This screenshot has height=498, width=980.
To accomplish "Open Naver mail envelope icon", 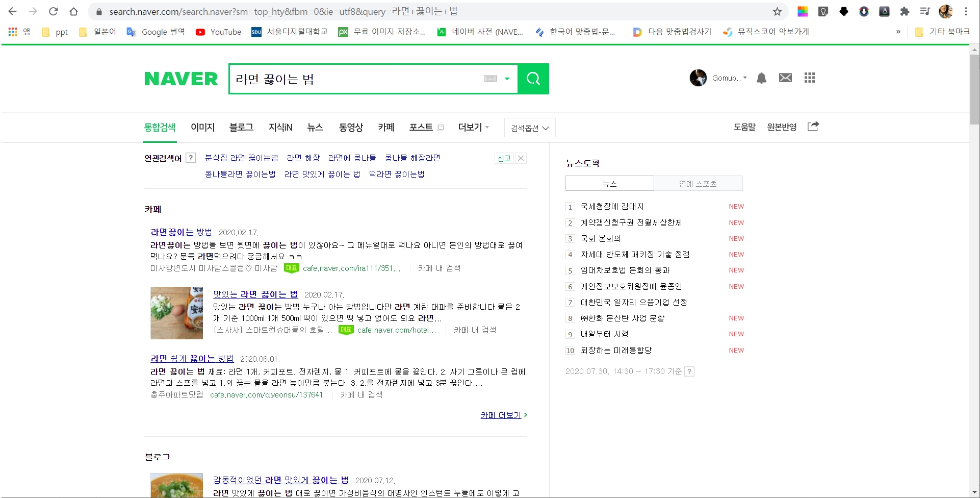I will tap(785, 78).
